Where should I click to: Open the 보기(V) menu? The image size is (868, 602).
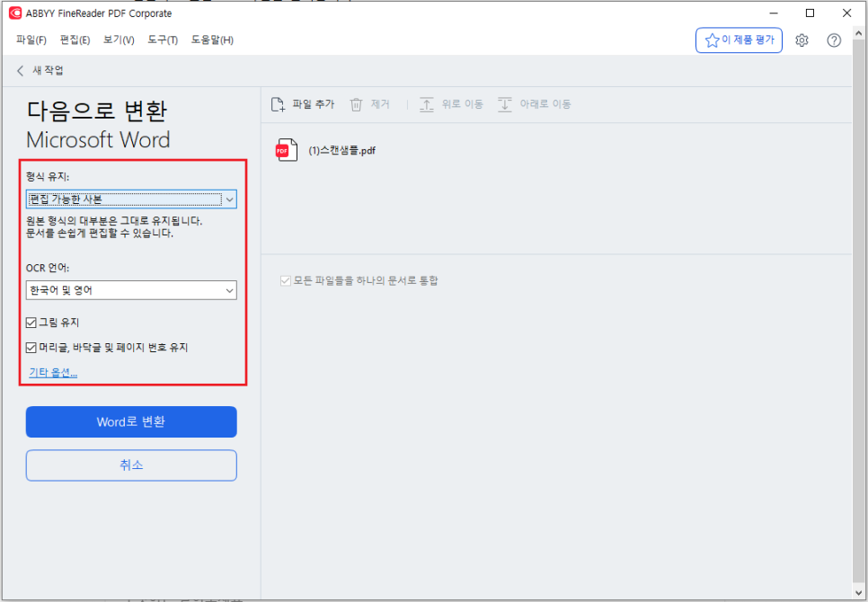119,40
